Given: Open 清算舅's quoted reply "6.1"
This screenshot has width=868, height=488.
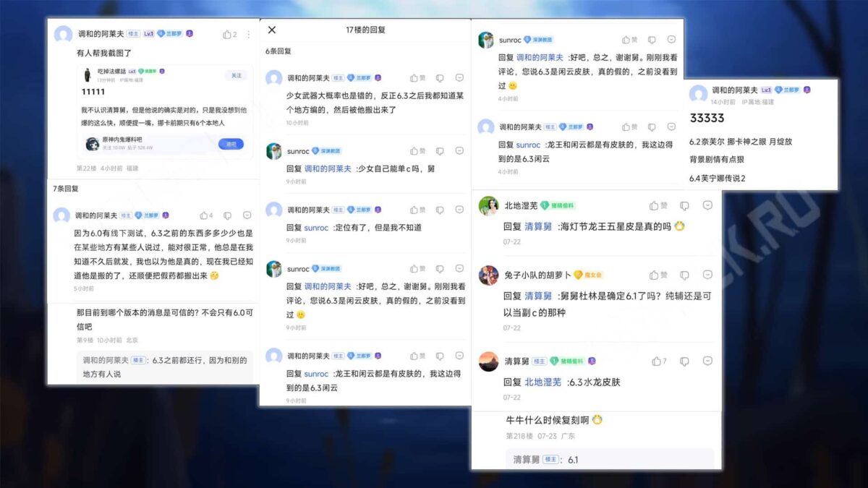Looking at the screenshot, I should pos(610,459).
